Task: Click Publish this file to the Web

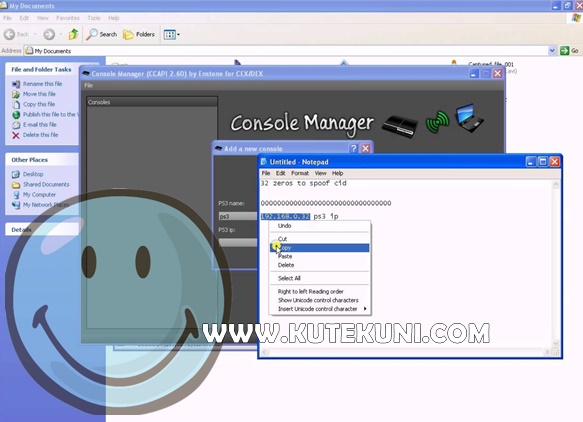Action: click(x=51, y=115)
